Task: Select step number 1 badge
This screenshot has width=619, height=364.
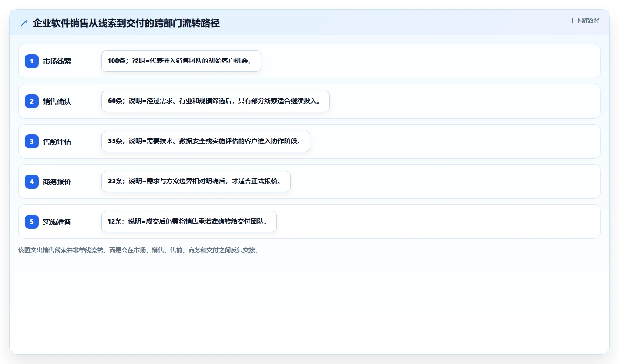Action: tap(32, 61)
